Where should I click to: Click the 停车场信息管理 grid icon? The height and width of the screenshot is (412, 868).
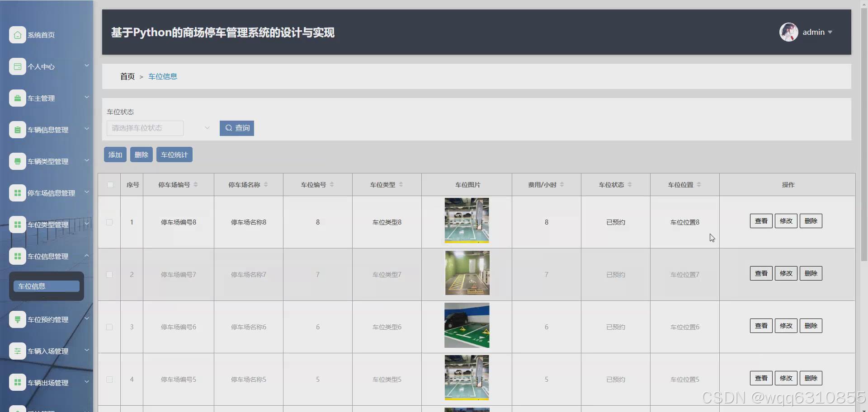coord(17,193)
